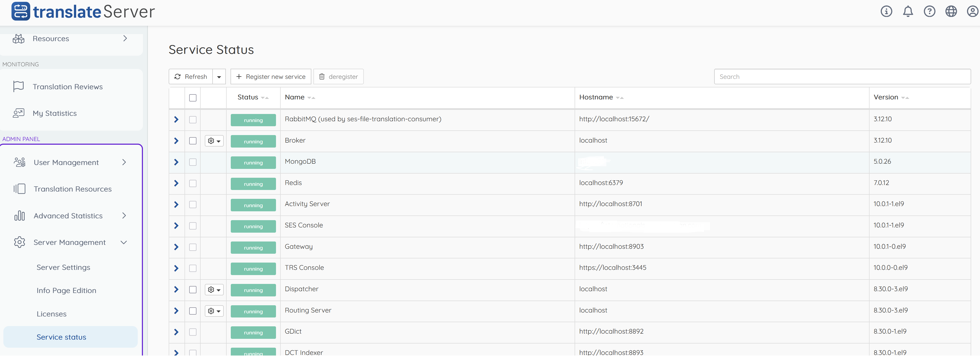Check the Dispatcher row checkbox
This screenshot has height=356, width=980.
pyautogui.click(x=193, y=290)
